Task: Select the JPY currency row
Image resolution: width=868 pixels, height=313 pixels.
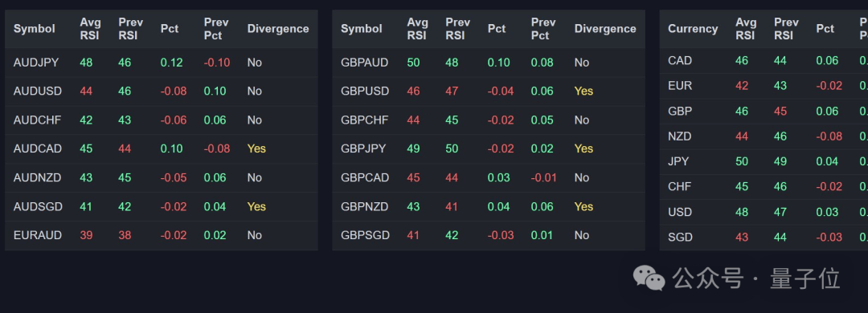Action: tap(764, 161)
